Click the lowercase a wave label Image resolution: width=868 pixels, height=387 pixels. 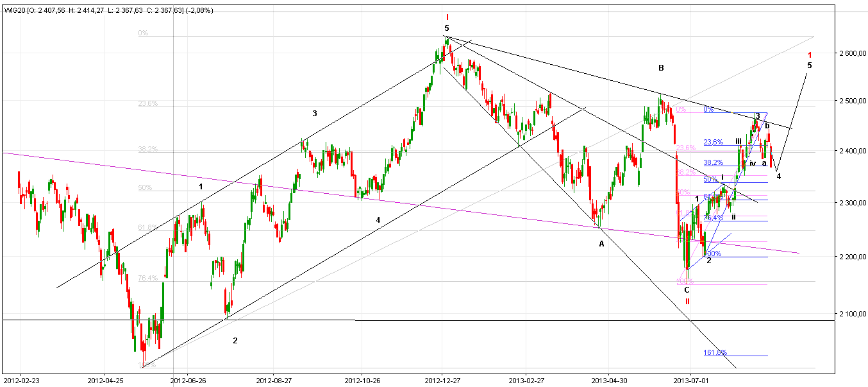764,163
